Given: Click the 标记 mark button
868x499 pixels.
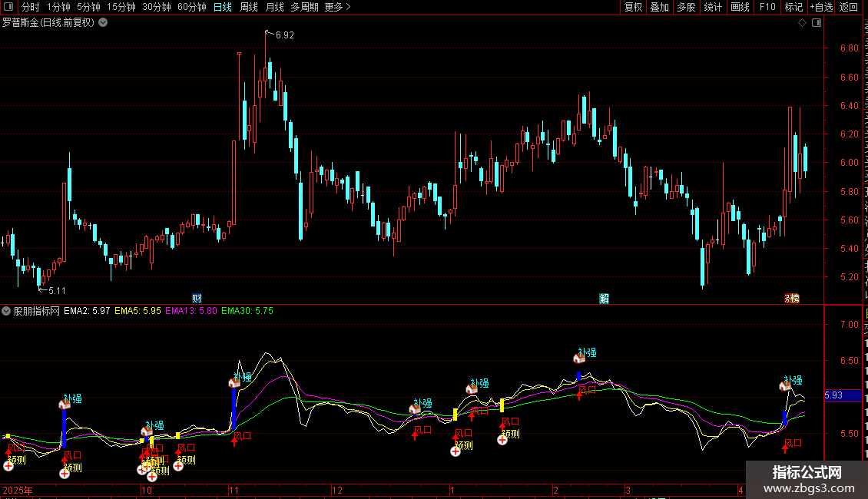Looking at the screenshot, I should [x=793, y=7].
